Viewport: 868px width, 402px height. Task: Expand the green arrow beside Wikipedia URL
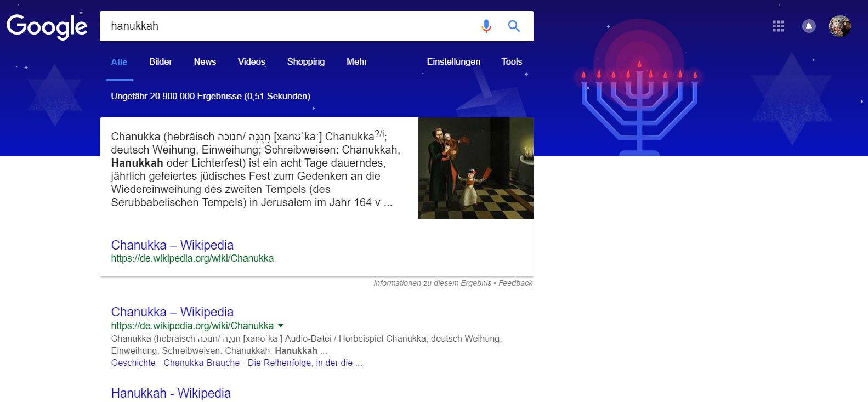281,326
